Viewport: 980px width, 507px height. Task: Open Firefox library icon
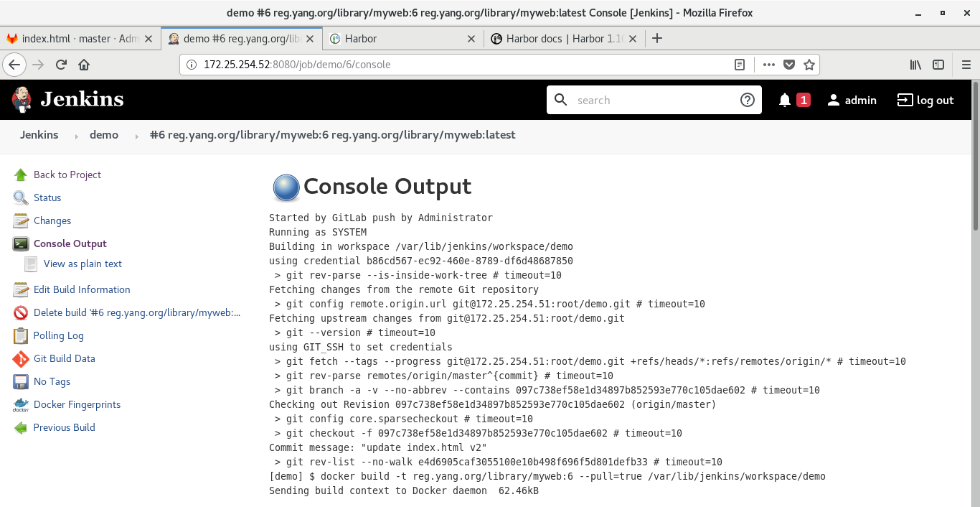point(916,65)
